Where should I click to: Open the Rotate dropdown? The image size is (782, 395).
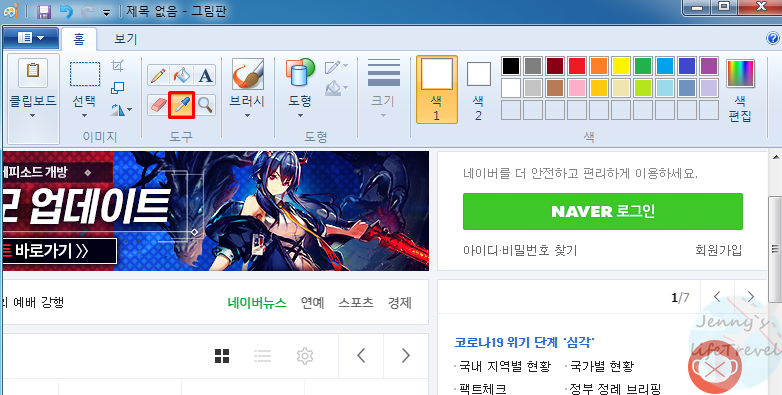(121, 110)
